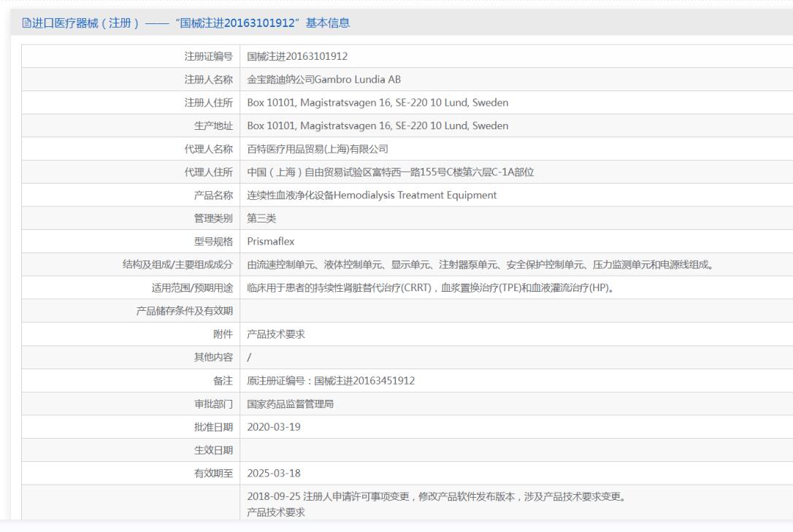This screenshot has width=793, height=532.
Task: Select the 适用范围/预期用途 label
Action: (x=192, y=288)
